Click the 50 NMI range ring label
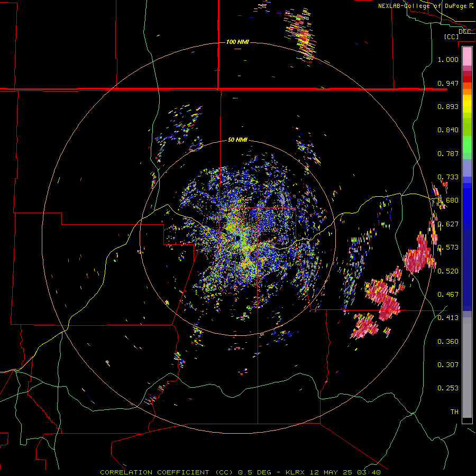Screen dimensions: 476x476 pyautogui.click(x=237, y=140)
